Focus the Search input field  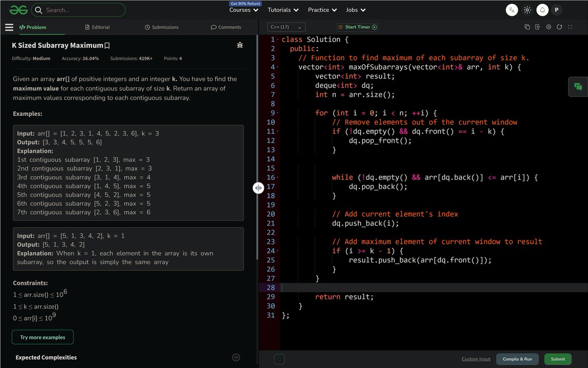78,10
